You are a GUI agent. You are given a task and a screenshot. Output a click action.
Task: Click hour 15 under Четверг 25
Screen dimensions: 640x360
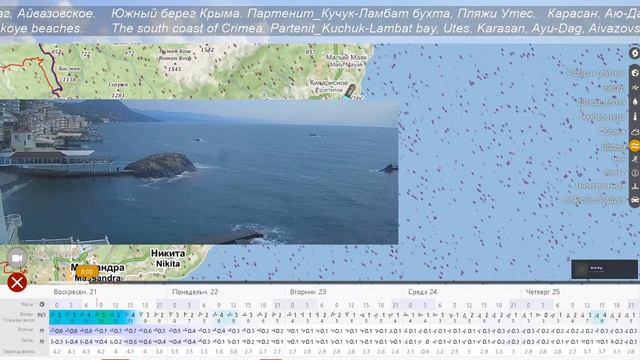[602, 305]
